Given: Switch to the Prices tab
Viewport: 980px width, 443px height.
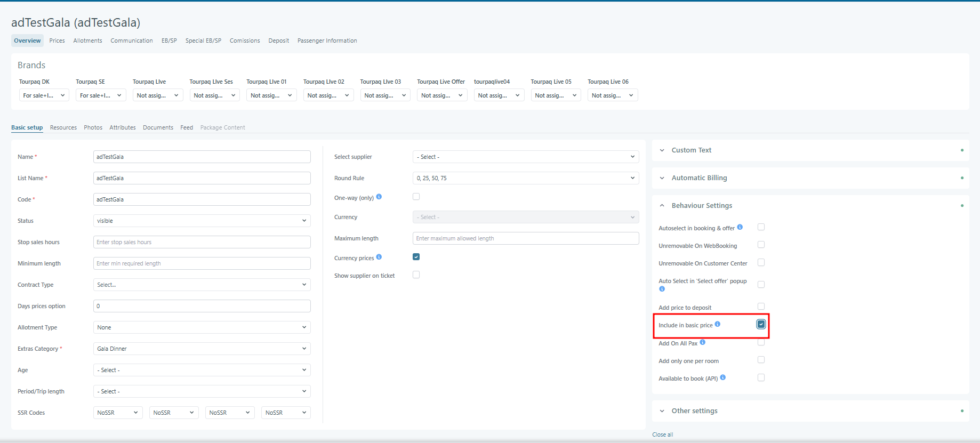Looking at the screenshot, I should pos(57,41).
